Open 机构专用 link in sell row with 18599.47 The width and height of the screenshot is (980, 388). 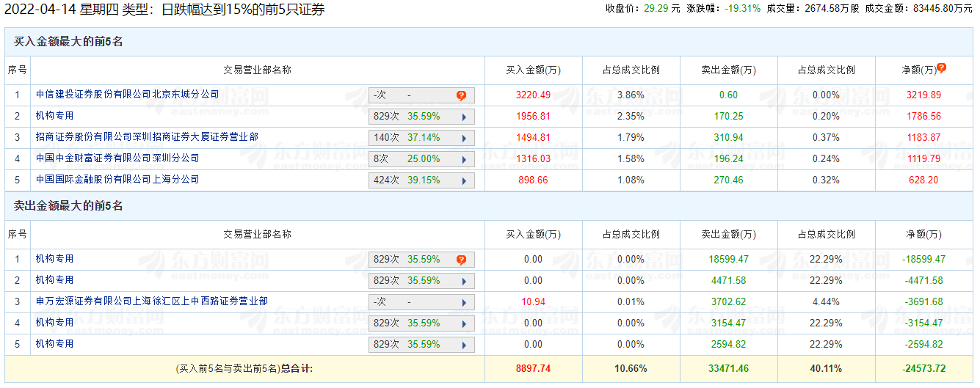[x=55, y=259]
